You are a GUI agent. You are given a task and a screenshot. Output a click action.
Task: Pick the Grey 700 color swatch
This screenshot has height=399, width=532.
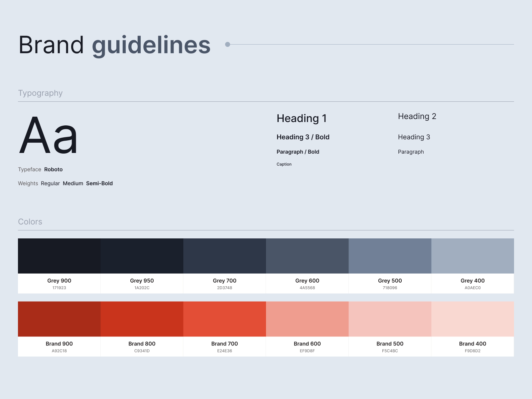pos(224,256)
